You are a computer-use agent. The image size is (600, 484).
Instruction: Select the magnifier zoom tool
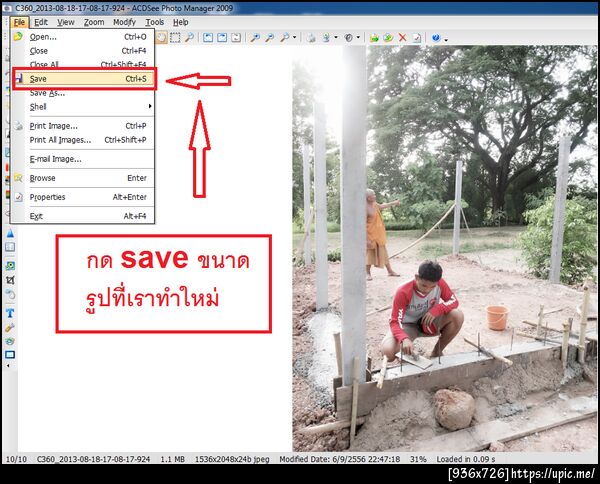(189, 37)
